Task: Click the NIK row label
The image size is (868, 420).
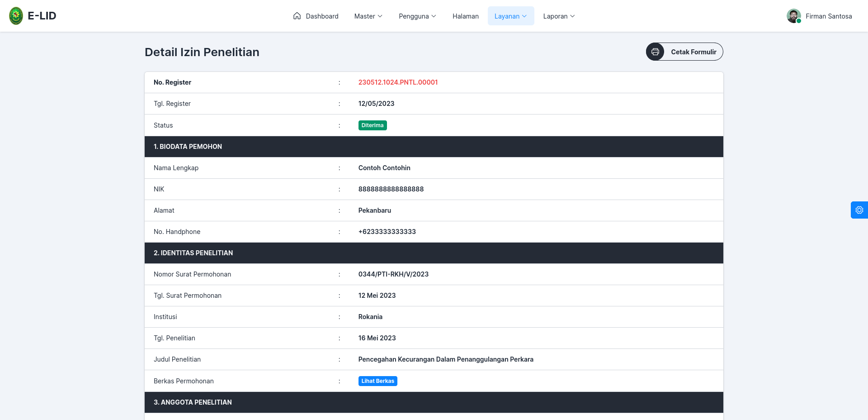Action: click(x=159, y=189)
